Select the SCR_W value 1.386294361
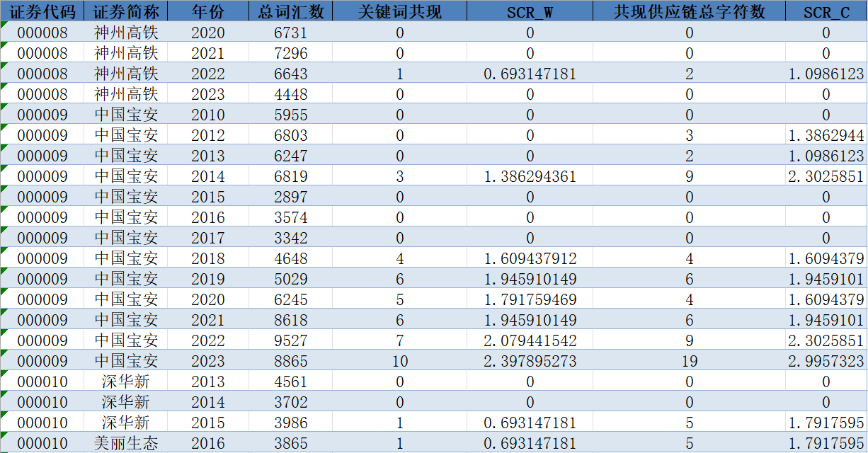 point(530,176)
